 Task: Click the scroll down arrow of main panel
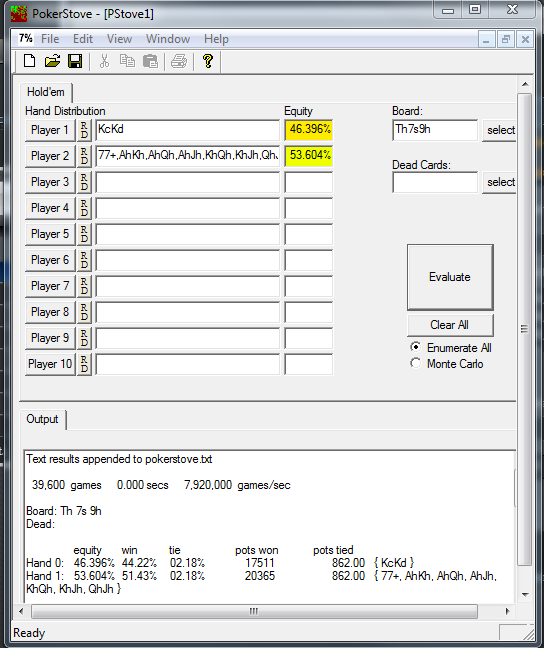(x=525, y=595)
